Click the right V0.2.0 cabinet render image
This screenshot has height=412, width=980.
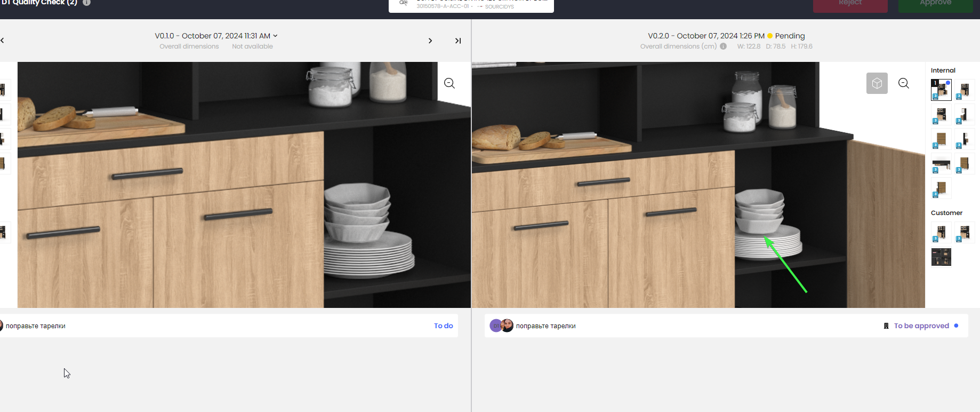[x=698, y=185]
